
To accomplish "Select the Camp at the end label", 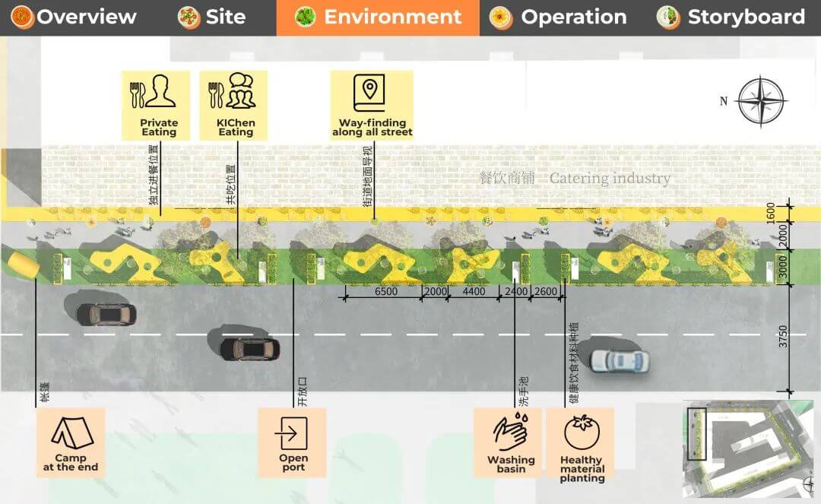I will 71,463.
